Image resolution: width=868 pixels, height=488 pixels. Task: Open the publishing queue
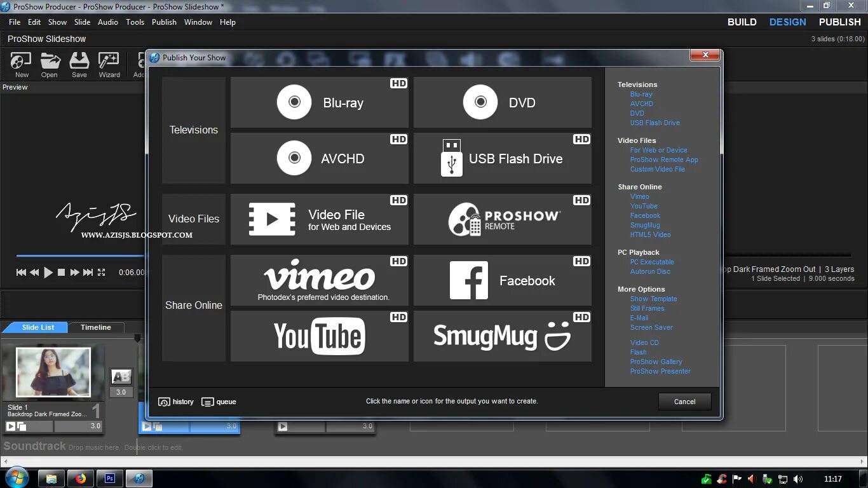[219, 402]
